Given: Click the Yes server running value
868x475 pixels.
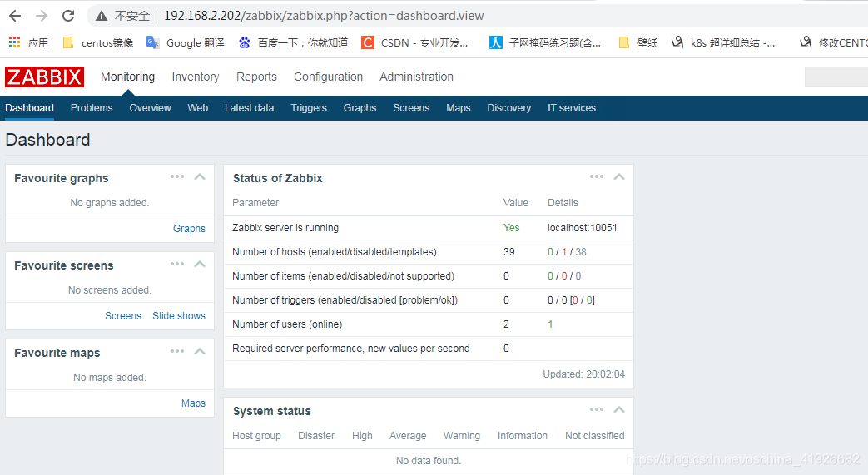Looking at the screenshot, I should click(x=512, y=228).
